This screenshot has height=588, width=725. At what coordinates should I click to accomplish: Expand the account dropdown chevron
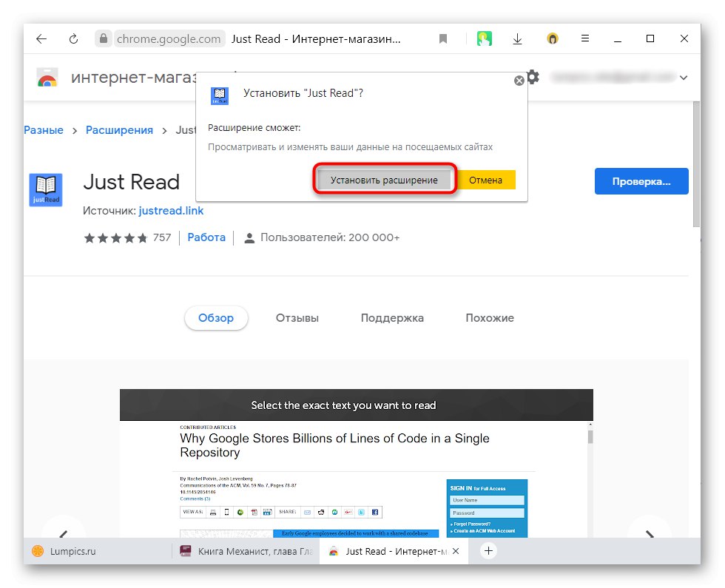pyautogui.click(x=684, y=78)
